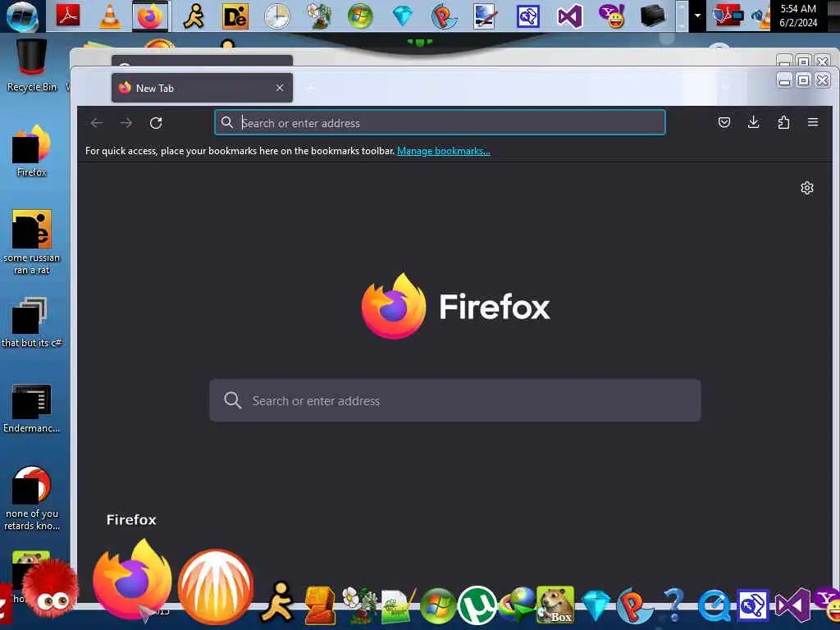The width and height of the screenshot is (840, 630).
Task: Open AIM running man on taskbar
Action: [194, 16]
